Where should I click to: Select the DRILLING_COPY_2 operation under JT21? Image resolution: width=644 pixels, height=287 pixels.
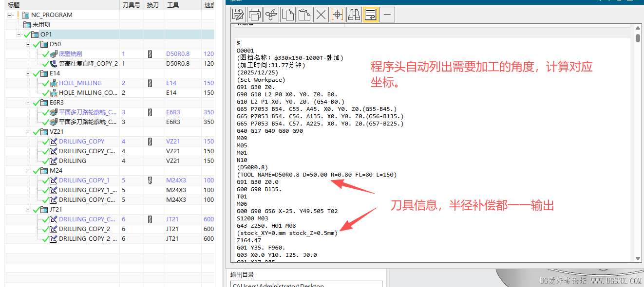pyautogui.click(x=84, y=229)
